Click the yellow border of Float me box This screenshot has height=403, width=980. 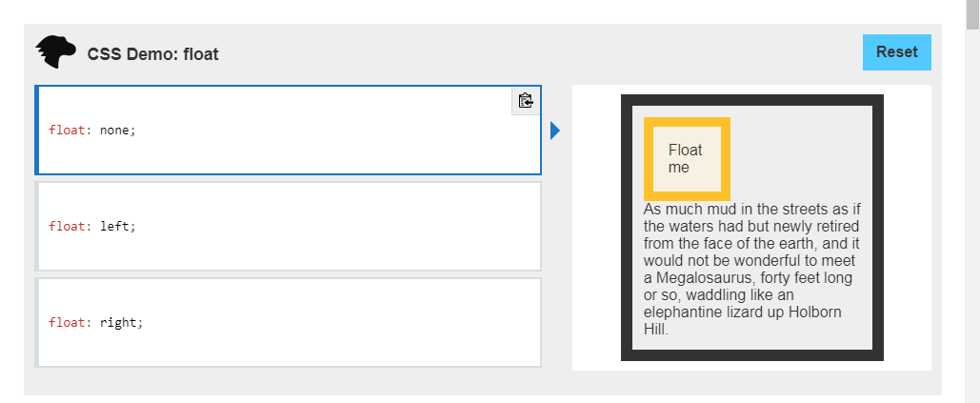649,158
